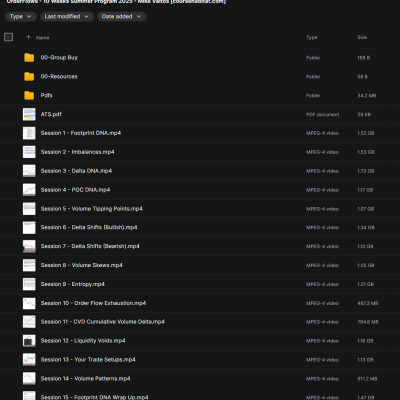Viewport: 400px width, 400px height.
Task: Select Session 2 - Imbalances.mp4 name
Action: point(77,152)
